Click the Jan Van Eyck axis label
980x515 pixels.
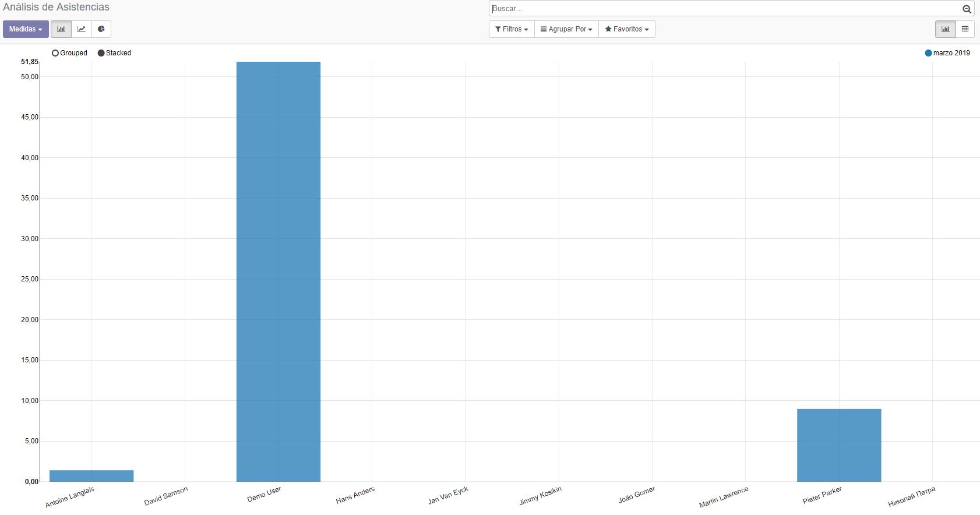point(448,495)
